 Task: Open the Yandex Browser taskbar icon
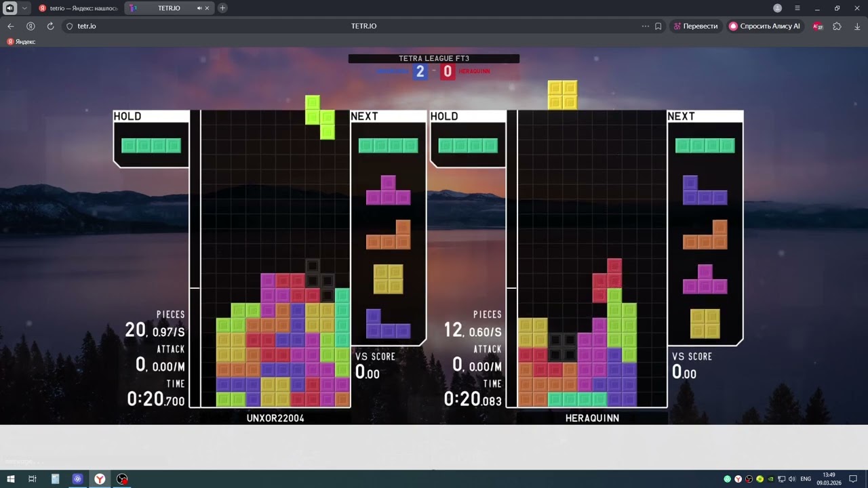(100, 479)
